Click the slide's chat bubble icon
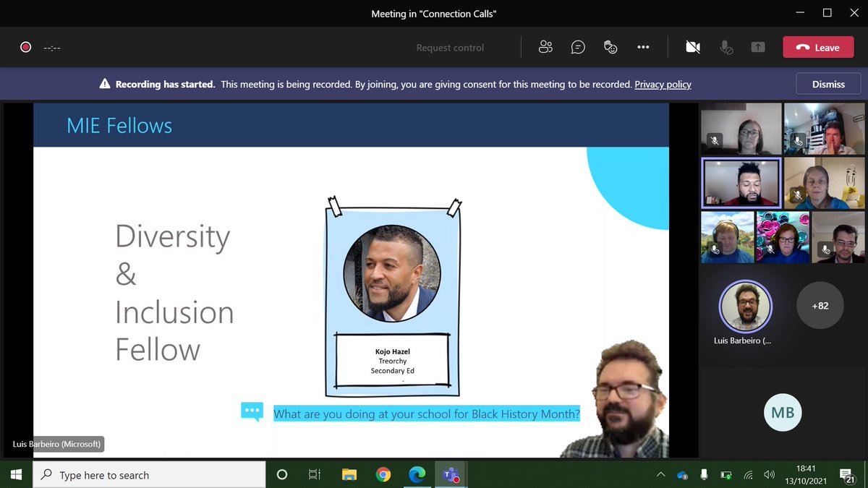This screenshot has width=868, height=488. tap(252, 412)
